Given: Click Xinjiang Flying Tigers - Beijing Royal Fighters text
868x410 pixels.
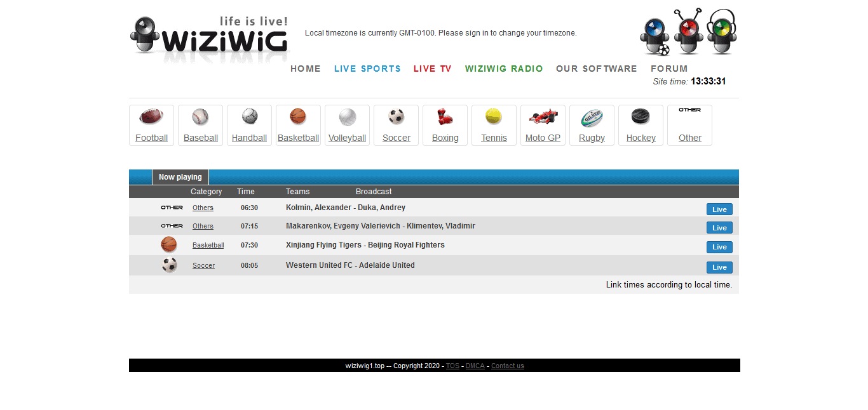Looking at the screenshot, I should pyautogui.click(x=365, y=245).
